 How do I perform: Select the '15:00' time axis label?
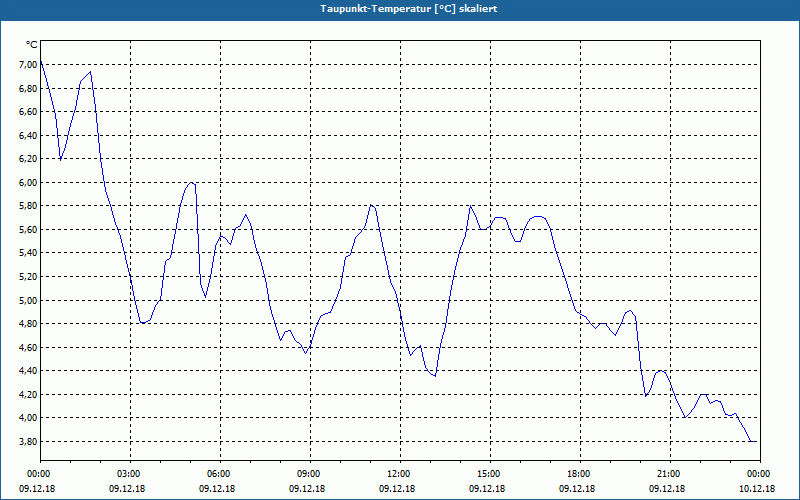pyautogui.click(x=490, y=474)
